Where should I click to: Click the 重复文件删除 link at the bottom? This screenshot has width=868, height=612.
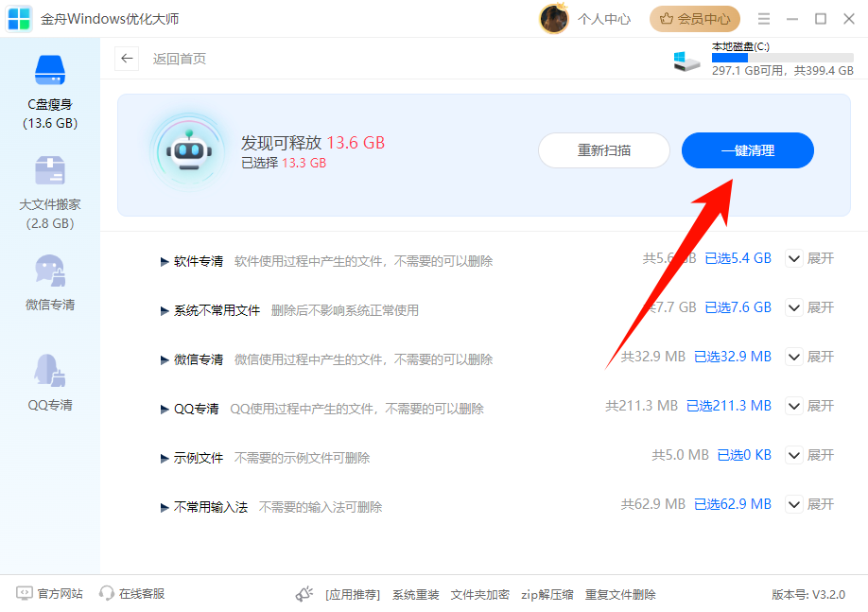(619, 594)
